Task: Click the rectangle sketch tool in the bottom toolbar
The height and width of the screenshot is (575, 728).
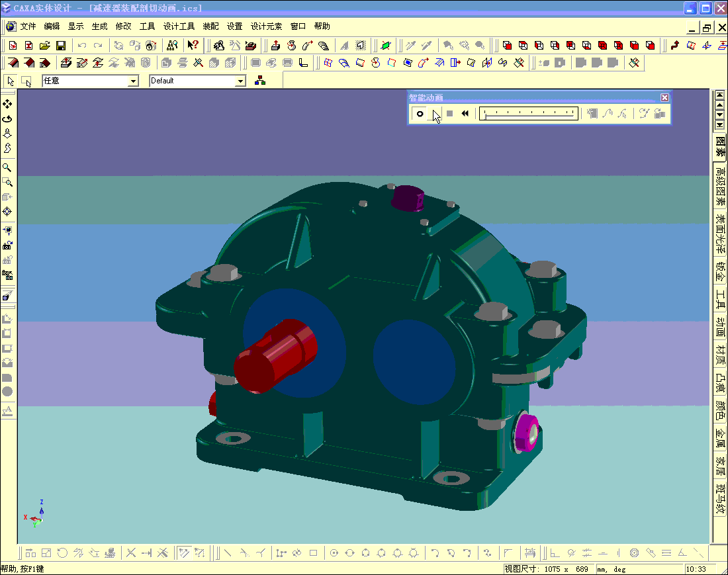Action: pos(314,553)
